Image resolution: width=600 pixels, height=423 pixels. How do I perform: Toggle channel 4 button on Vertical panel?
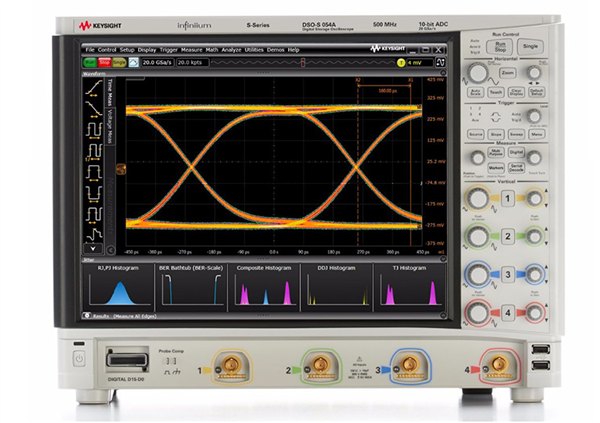[507, 313]
